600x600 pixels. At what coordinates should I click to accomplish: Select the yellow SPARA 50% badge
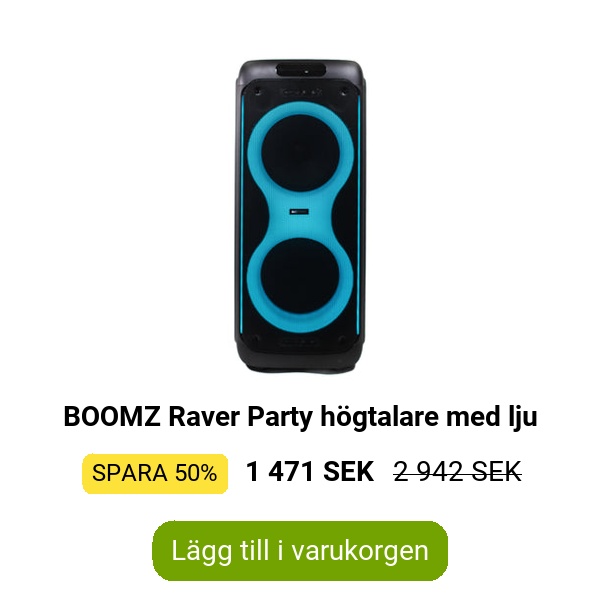click(x=155, y=473)
